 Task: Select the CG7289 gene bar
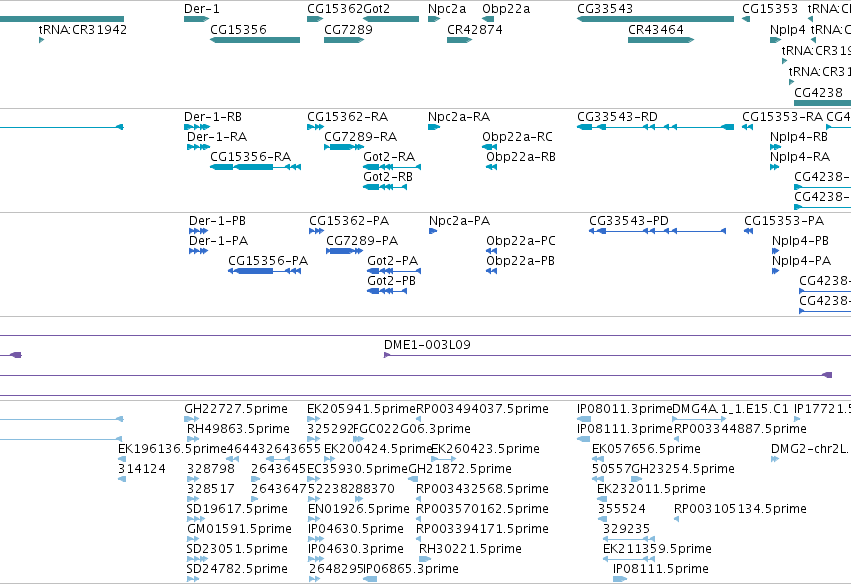click(x=344, y=40)
